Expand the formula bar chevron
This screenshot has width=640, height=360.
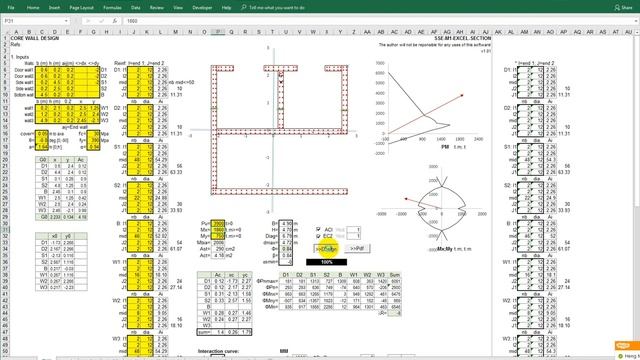[x=636, y=21]
